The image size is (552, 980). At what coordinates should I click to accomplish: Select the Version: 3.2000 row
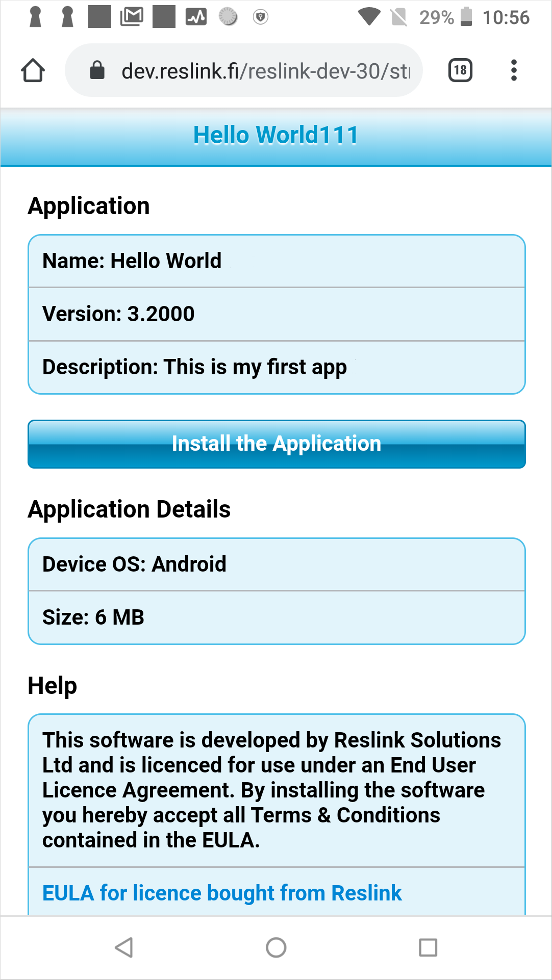pyautogui.click(x=277, y=314)
